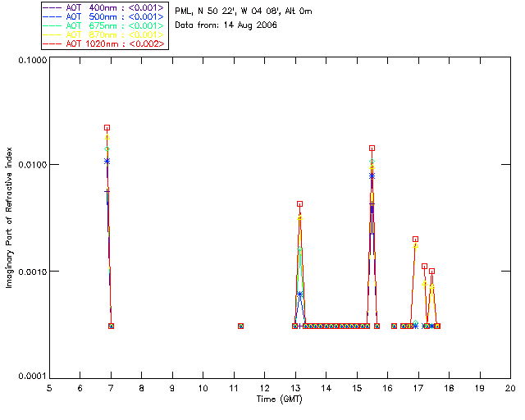Click the AOT 870nm legend entry
This screenshot has height=420, width=525.
(104, 34)
